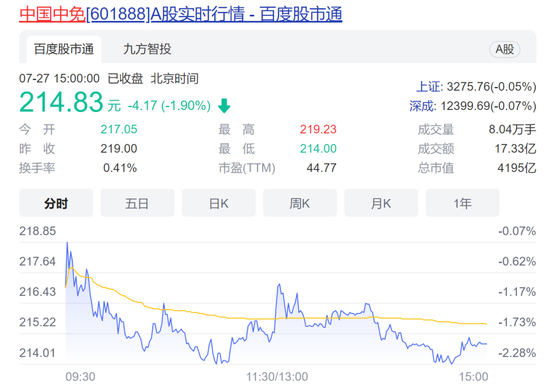Click the 今开 label
The width and height of the screenshot is (550, 389).
click(37, 129)
